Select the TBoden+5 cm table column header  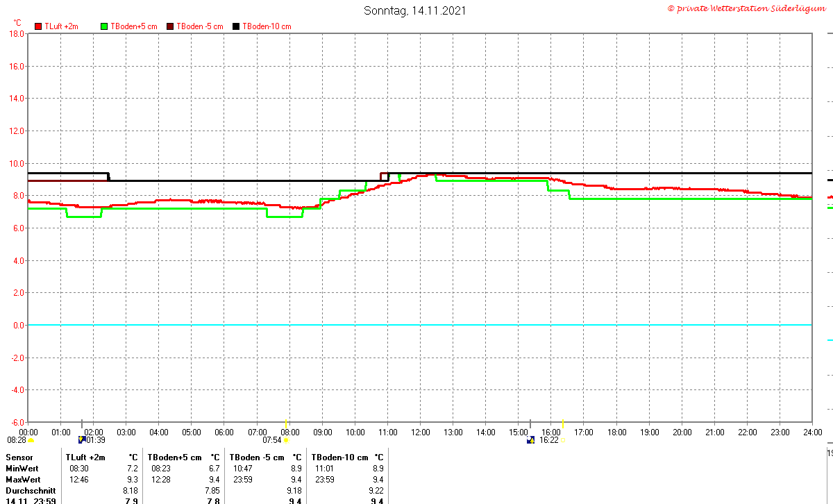click(x=174, y=457)
